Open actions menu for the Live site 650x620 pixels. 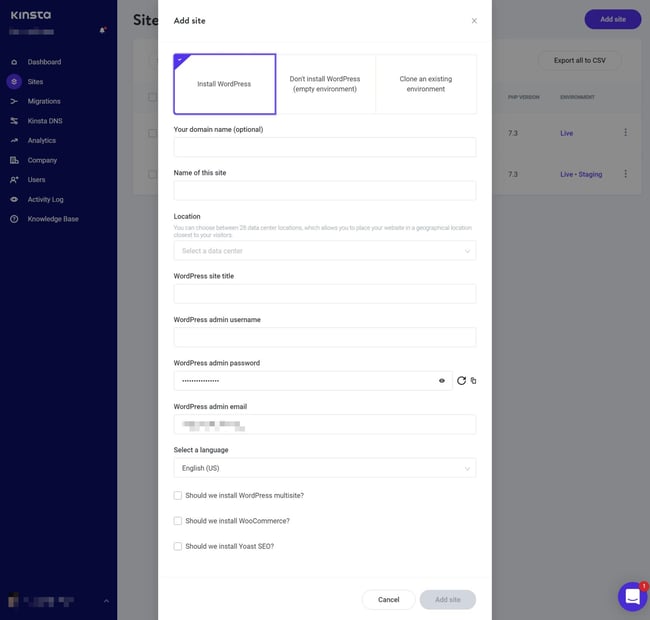626,132
